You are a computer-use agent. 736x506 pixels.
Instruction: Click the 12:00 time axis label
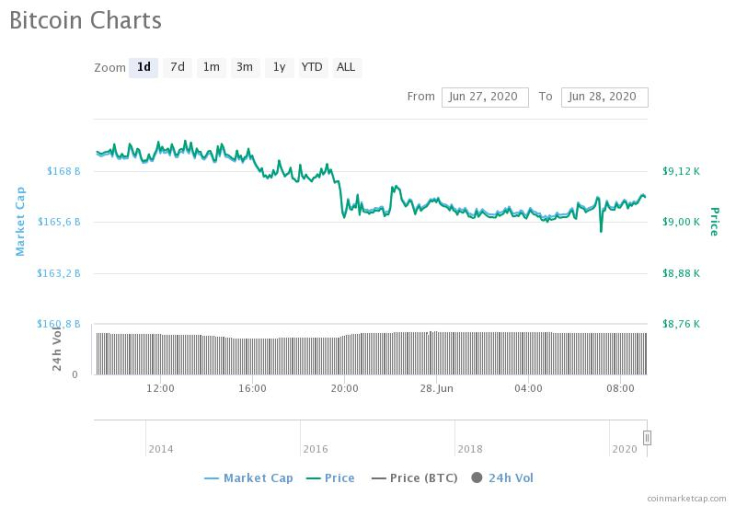click(x=160, y=389)
